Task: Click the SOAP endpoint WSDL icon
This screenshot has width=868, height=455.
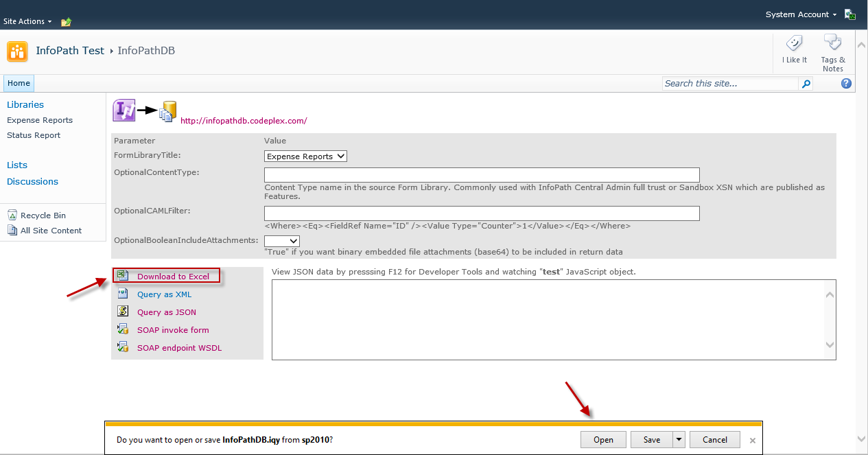Action: pyautogui.click(x=123, y=347)
